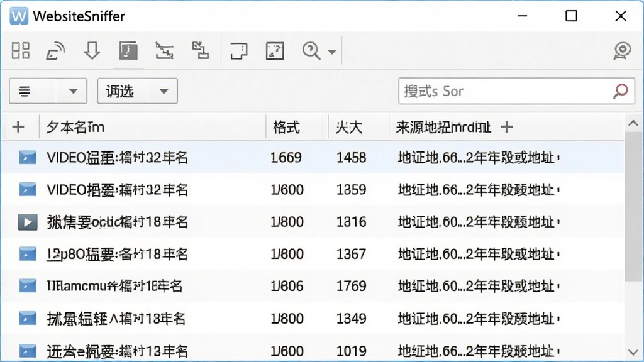Click size value 1367

pyautogui.click(x=351, y=254)
